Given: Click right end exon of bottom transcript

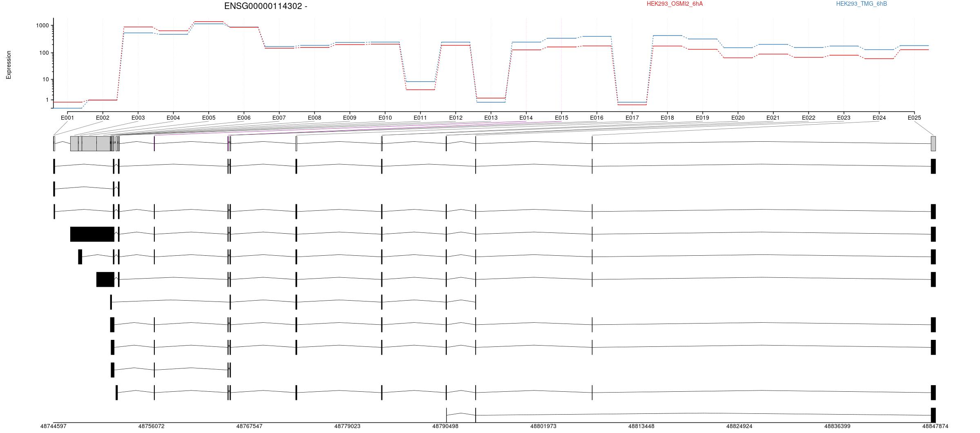Looking at the screenshot, I should pyautogui.click(x=933, y=415).
